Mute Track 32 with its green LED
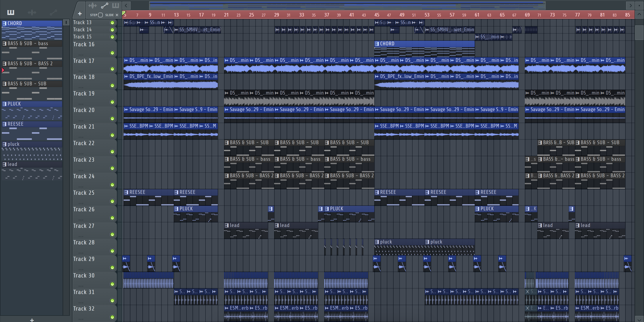 tap(112, 317)
